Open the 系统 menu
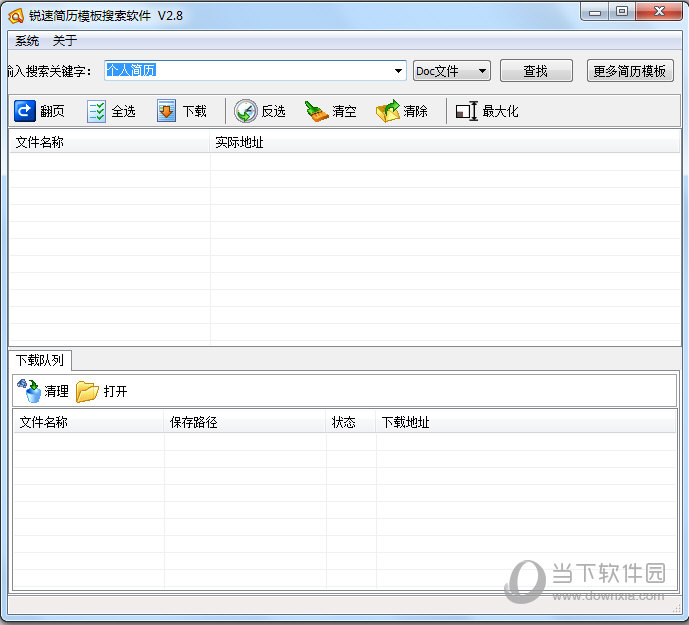 pyautogui.click(x=27, y=41)
